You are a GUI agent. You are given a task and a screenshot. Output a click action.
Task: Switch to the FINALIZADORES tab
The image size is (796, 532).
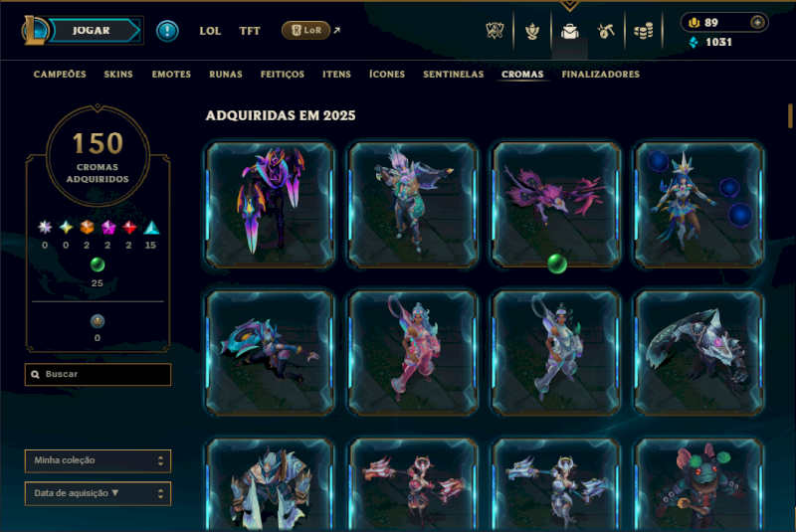click(x=601, y=75)
